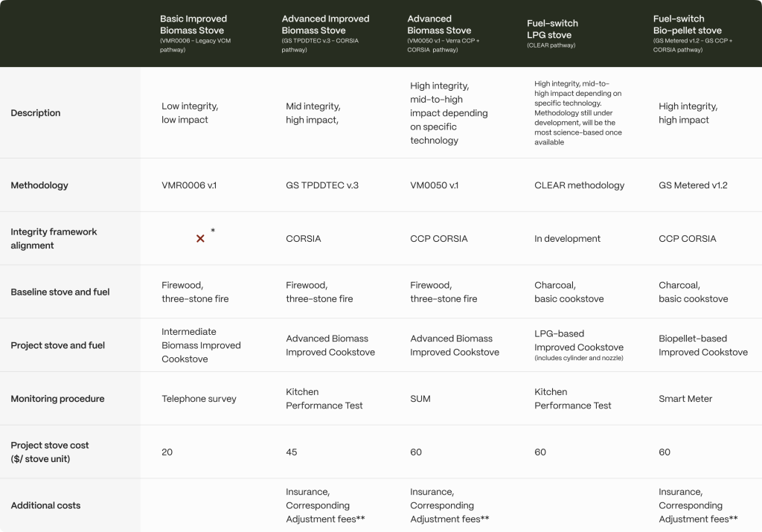Click the Advanced Biomass Stove VM0050 header
The height and width of the screenshot is (532, 762).
444,33
